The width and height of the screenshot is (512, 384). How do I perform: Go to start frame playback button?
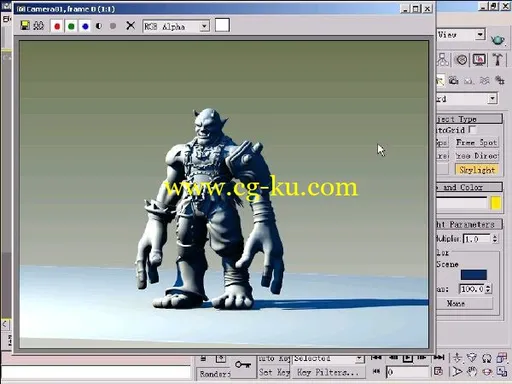click(x=376, y=358)
